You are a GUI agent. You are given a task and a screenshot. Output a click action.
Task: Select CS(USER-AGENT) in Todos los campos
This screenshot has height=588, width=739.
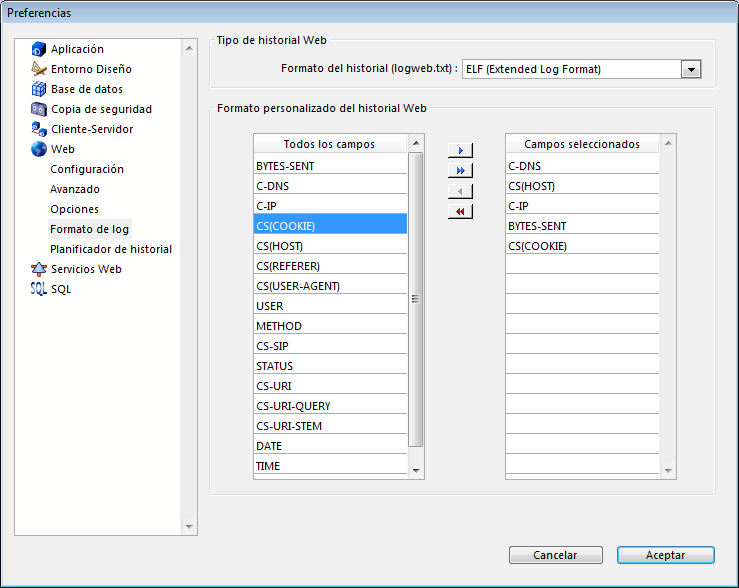point(298,286)
